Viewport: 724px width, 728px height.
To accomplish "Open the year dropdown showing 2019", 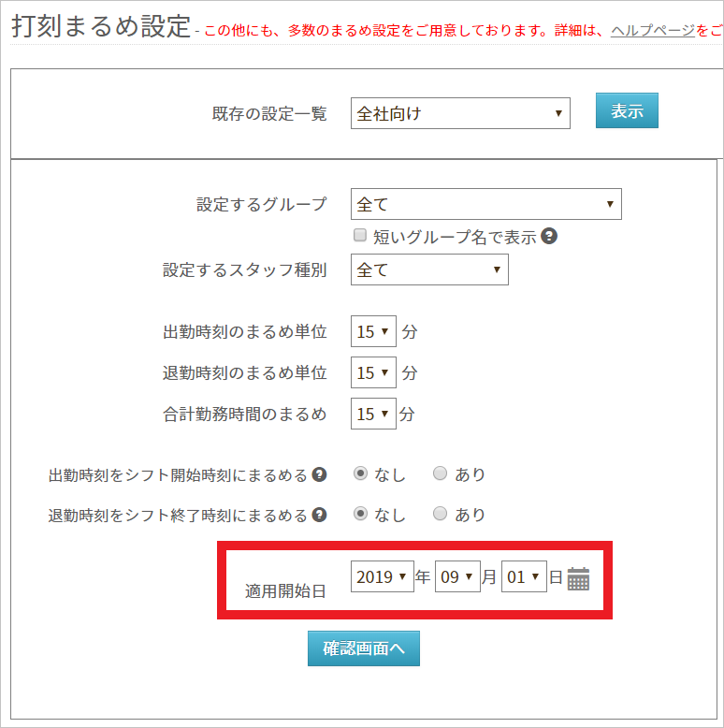I will point(382,577).
